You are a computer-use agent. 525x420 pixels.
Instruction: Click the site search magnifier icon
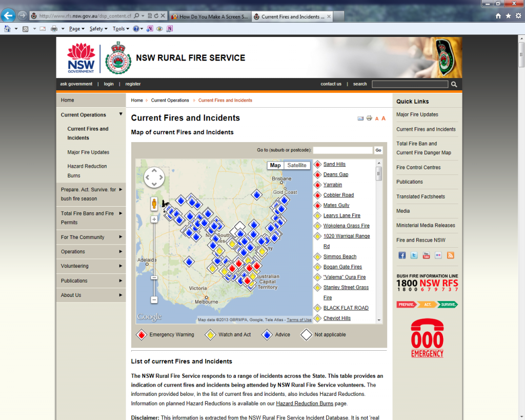(454, 84)
